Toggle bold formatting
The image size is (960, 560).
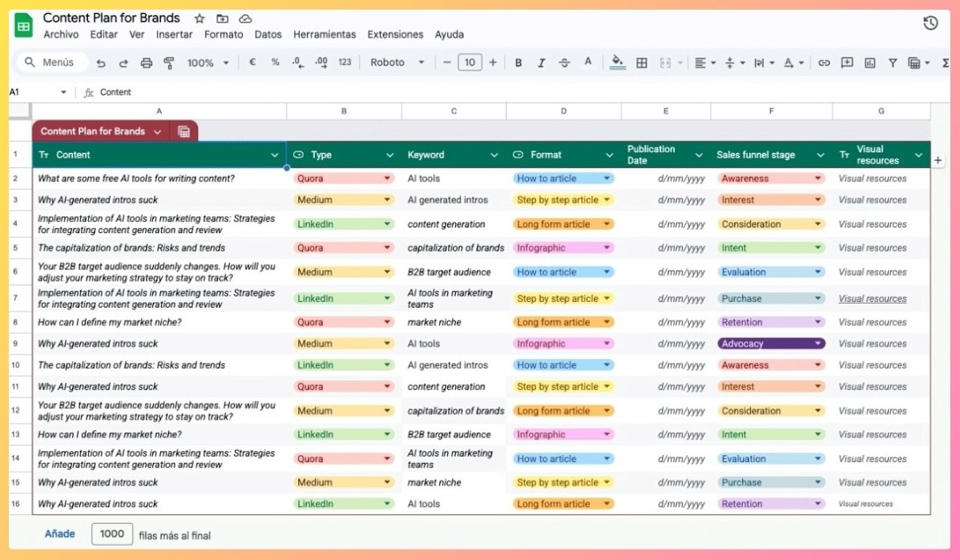click(518, 62)
